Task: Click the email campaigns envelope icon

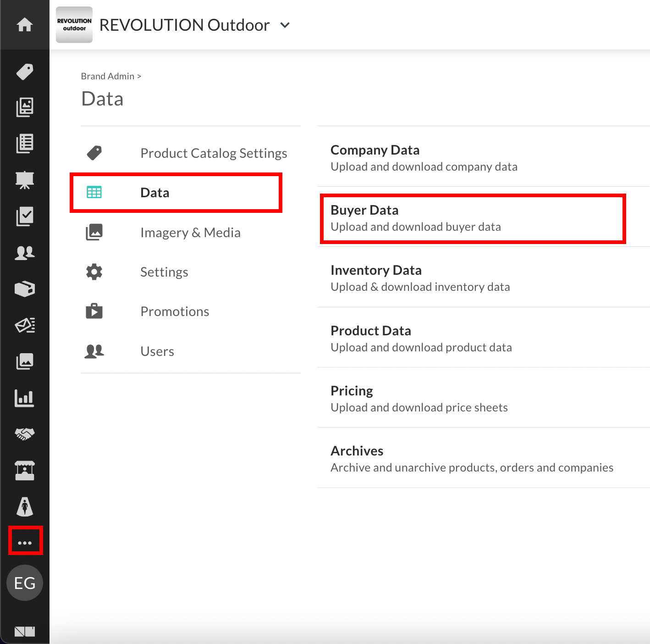Action: pyautogui.click(x=25, y=325)
